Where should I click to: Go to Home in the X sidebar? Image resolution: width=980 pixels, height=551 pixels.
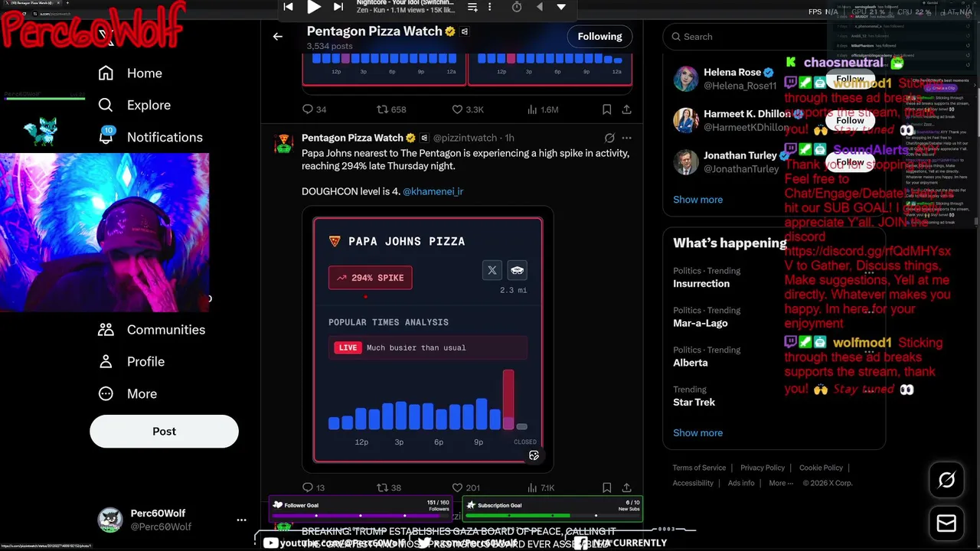(x=130, y=73)
